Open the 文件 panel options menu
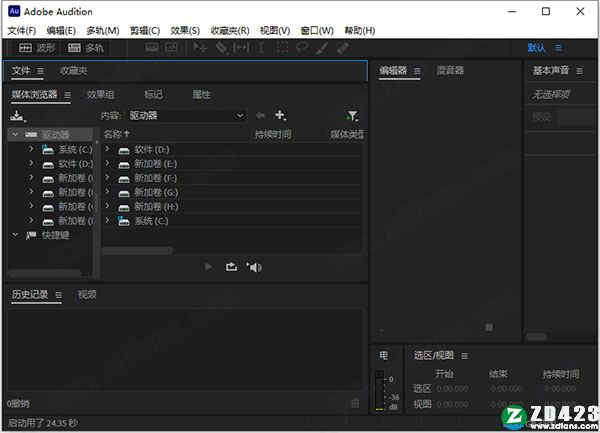600x433 pixels. pyautogui.click(x=40, y=71)
